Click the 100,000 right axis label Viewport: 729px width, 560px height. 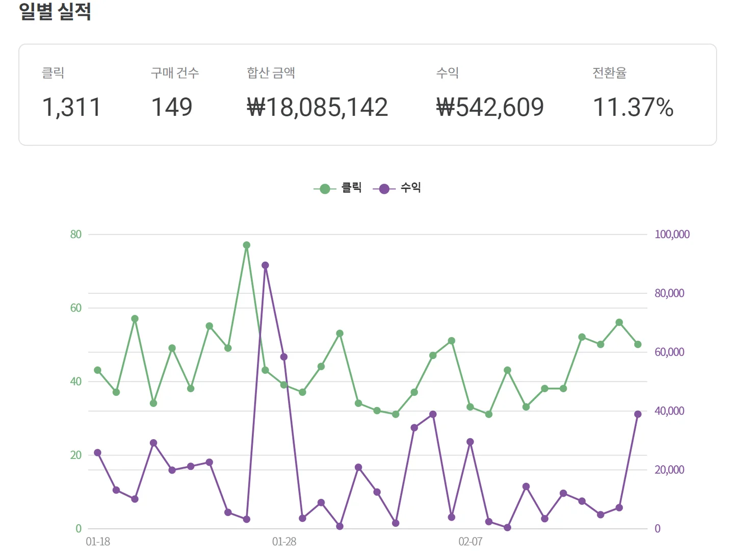pyautogui.click(x=672, y=234)
